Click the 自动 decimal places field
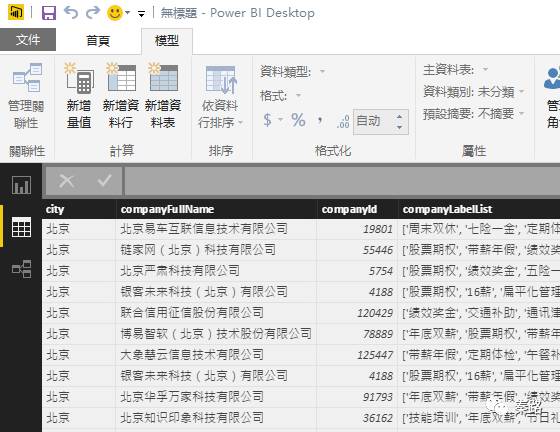Viewport: 560px width, 432px height. (x=373, y=122)
